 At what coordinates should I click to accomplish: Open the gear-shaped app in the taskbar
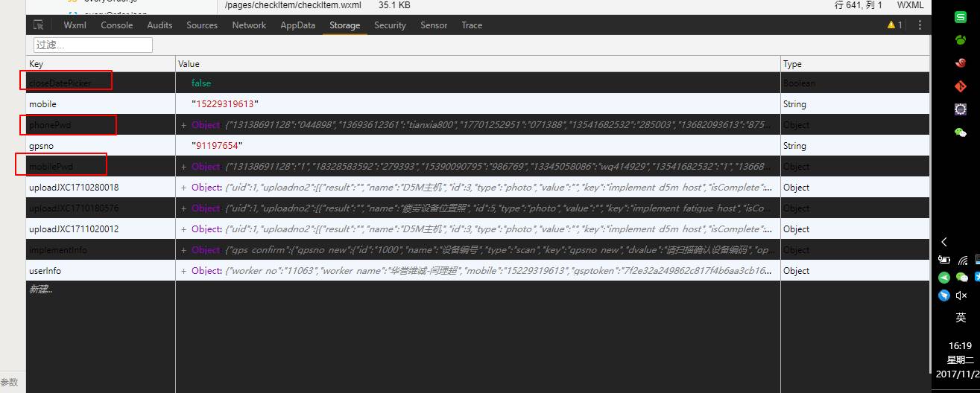pos(961,109)
